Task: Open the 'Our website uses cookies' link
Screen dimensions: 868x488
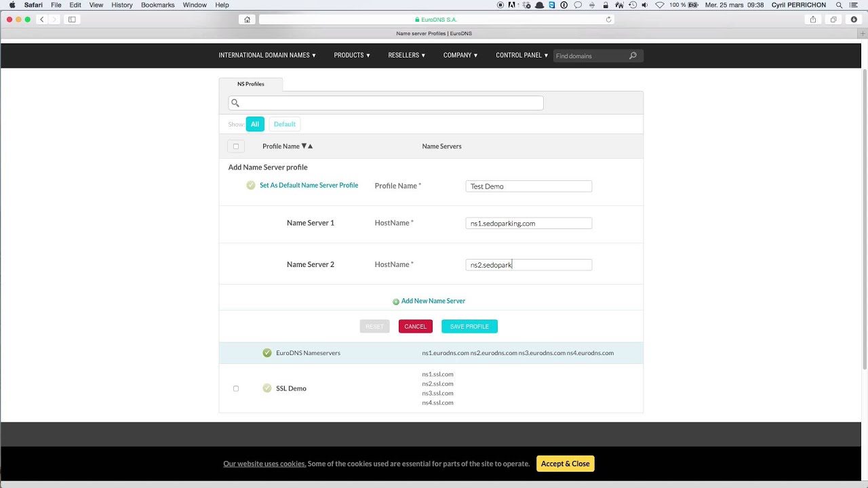Action: 264,464
